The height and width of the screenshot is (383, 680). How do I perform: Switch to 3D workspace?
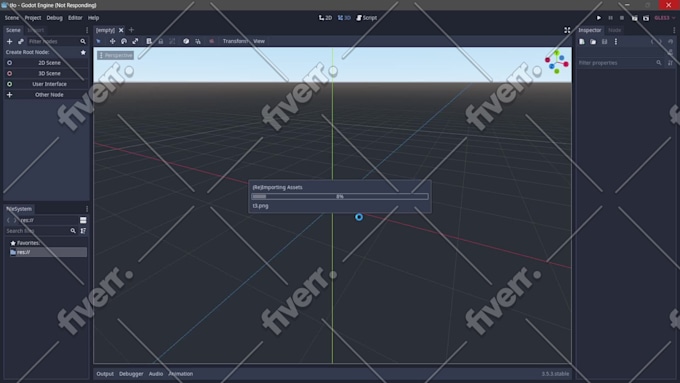coord(344,18)
